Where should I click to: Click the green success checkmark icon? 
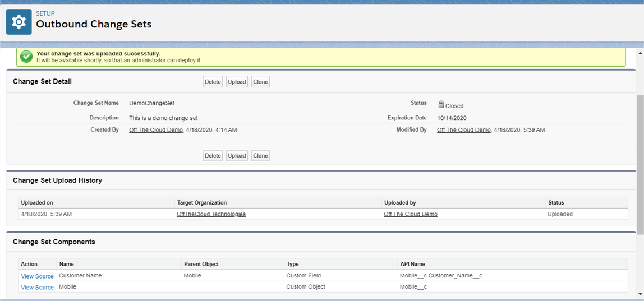tap(27, 57)
